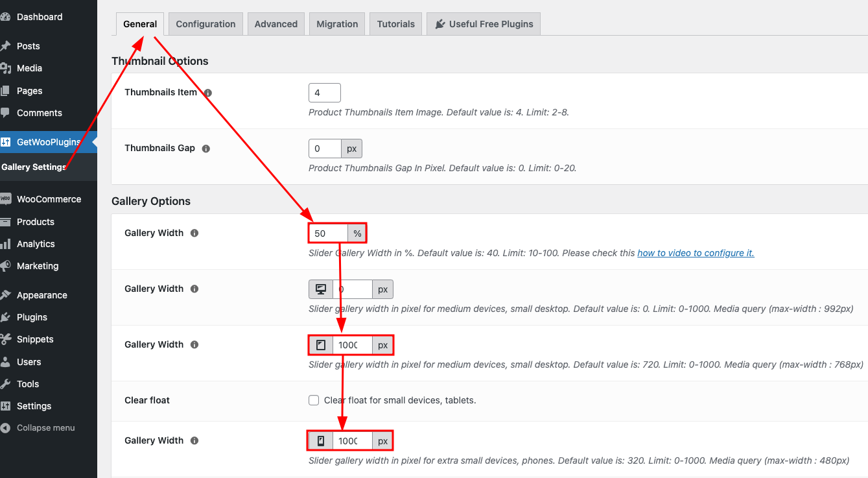The image size is (868, 478).
Task: Enable Clear float for small devices checkbox
Action: [314, 400]
